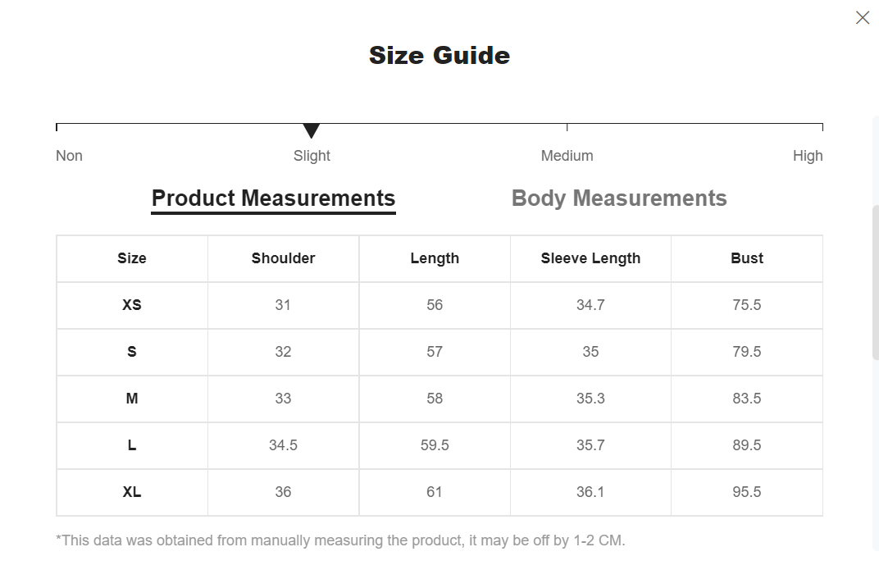Click the Size Guide heading
Screen dimensions: 879x588
[x=439, y=56]
